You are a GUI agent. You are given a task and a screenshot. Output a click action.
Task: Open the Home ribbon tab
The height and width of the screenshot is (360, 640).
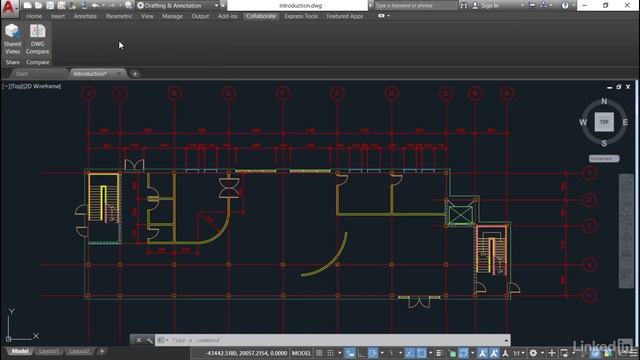coord(34,16)
